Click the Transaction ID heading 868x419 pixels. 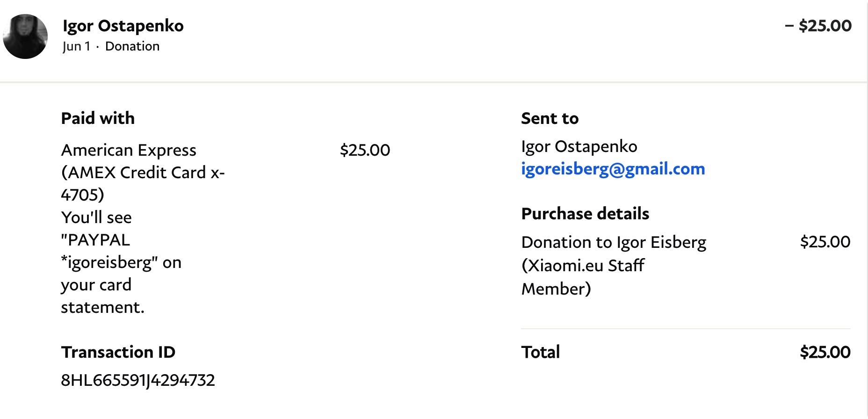click(x=118, y=352)
